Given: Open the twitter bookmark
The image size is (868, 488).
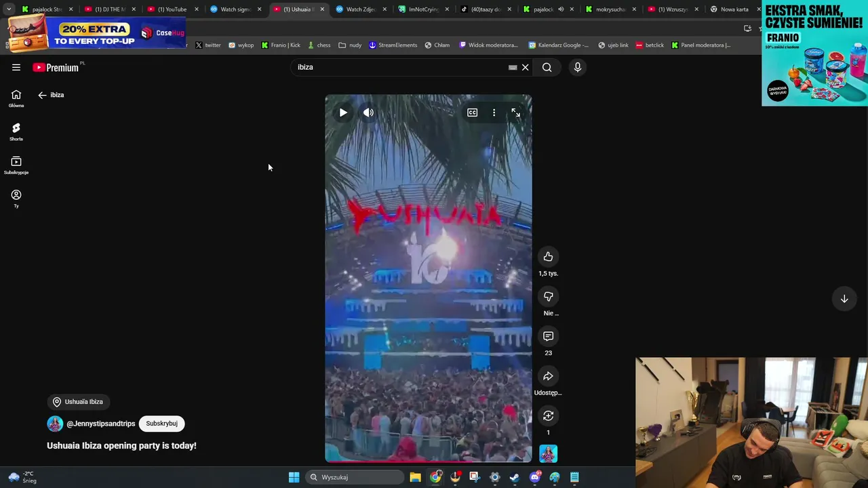Looking at the screenshot, I should click(208, 45).
